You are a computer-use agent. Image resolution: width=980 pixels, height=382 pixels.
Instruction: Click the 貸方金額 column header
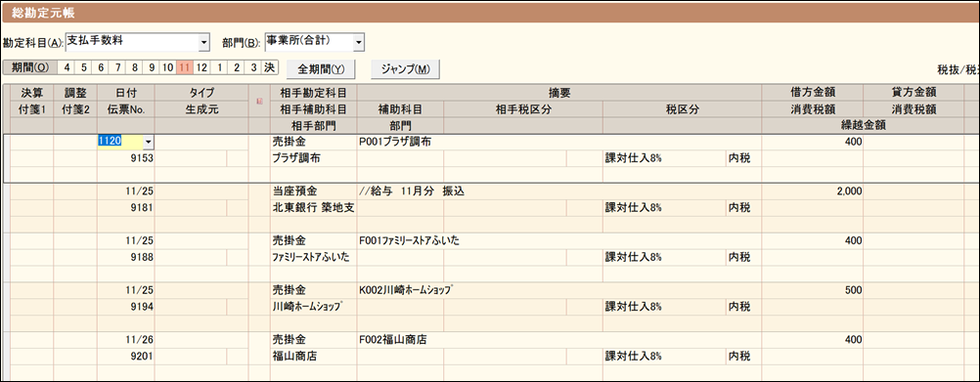913,93
